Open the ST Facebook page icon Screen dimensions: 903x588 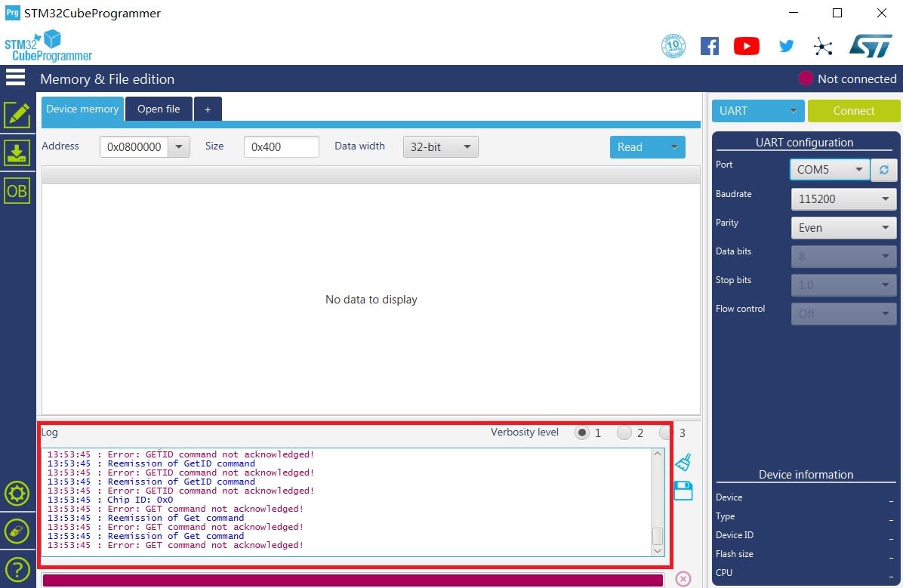tap(710, 46)
